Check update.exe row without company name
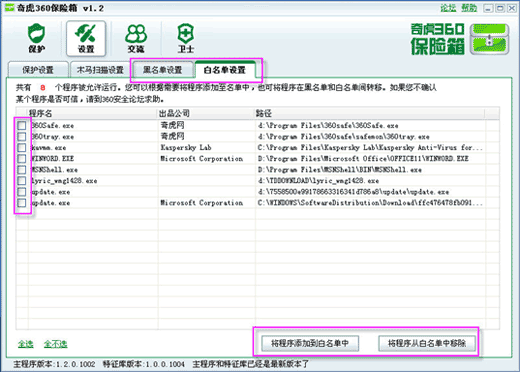Image resolution: width=520 pixels, height=372 pixels. pos(22,192)
